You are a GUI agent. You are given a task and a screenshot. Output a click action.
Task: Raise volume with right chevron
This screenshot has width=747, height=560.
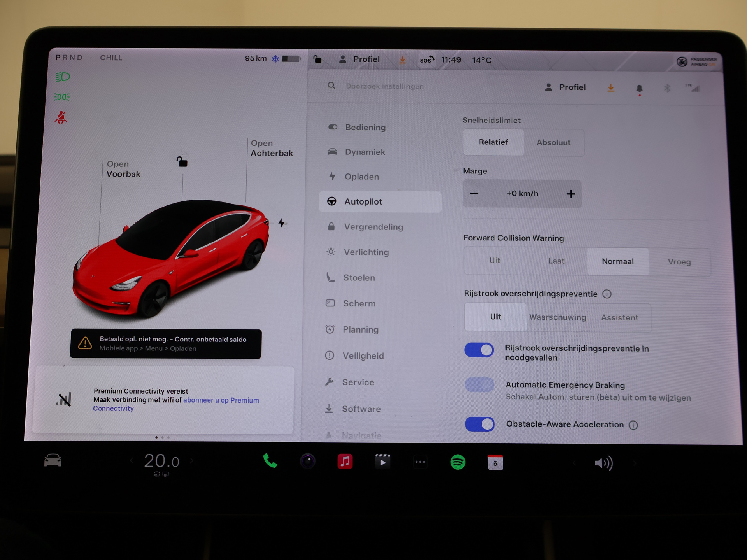point(635,463)
